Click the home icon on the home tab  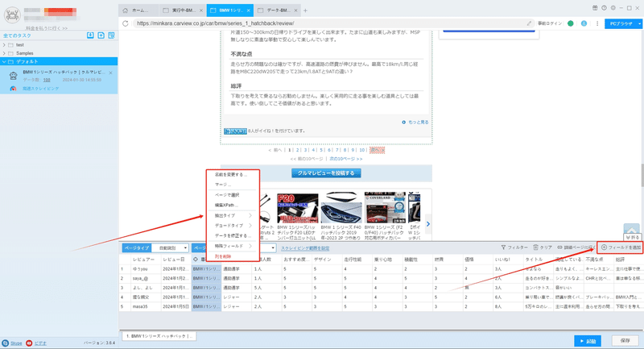point(126,10)
